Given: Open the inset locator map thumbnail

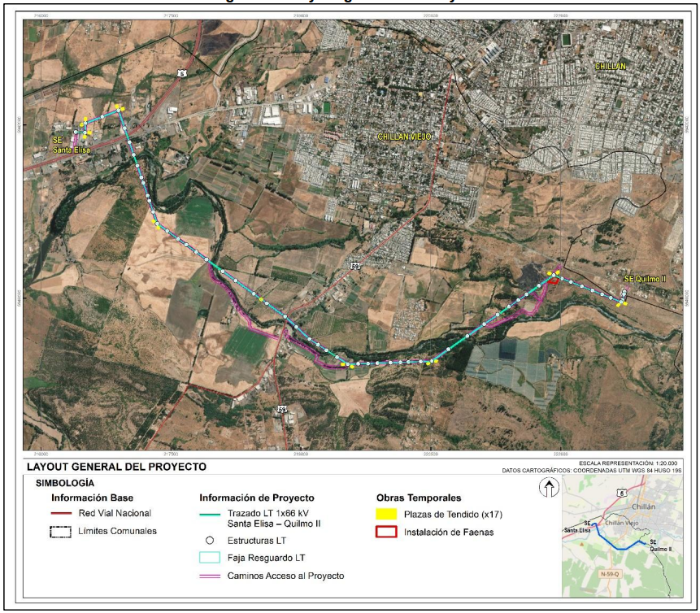Looking at the screenshot, I should click(x=623, y=537).
